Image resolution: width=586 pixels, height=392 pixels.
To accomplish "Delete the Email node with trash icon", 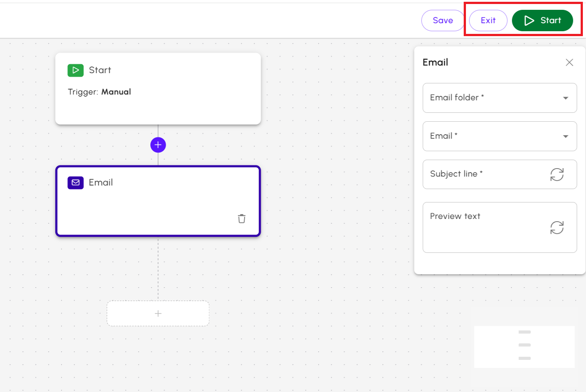I will point(241,219).
